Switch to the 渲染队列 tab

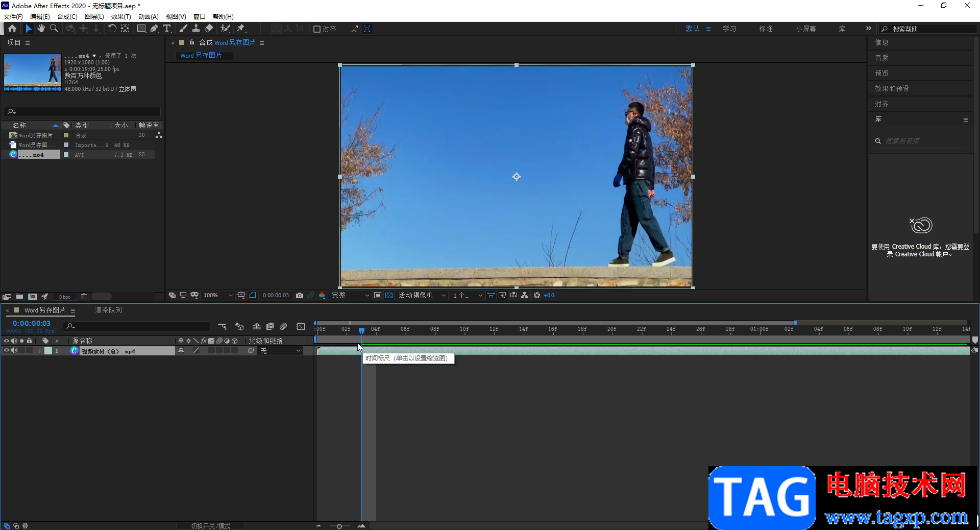click(108, 310)
